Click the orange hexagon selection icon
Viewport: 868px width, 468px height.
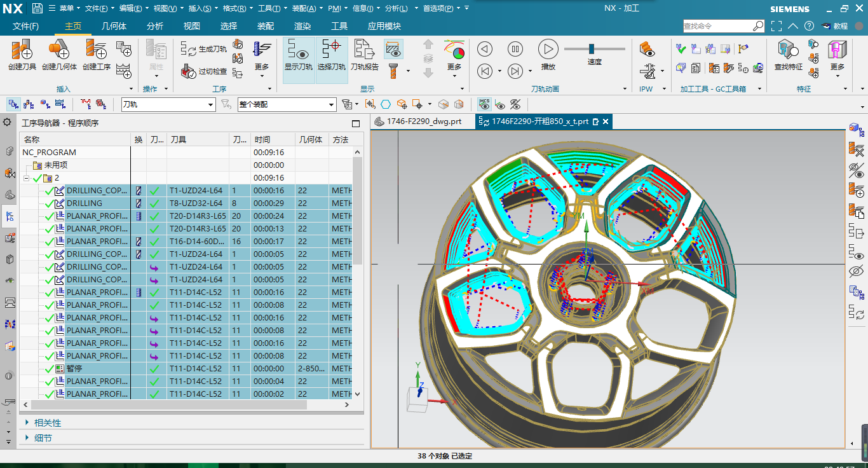point(402,104)
